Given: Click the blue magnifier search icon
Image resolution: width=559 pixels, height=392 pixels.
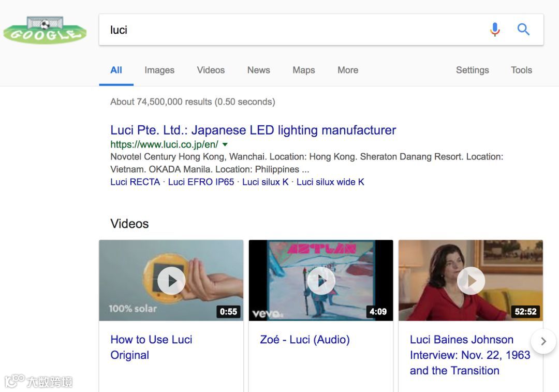Looking at the screenshot, I should pos(523,29).
